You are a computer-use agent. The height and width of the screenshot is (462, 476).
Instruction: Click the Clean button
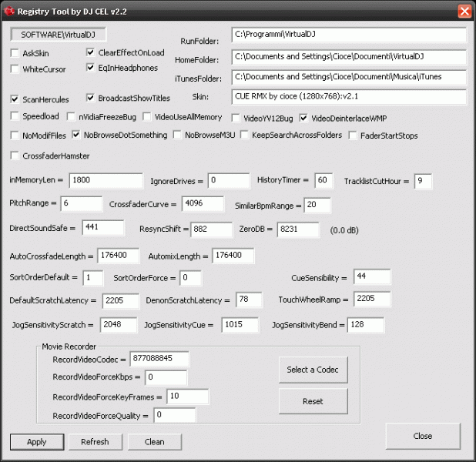click(x=155, y=442)
